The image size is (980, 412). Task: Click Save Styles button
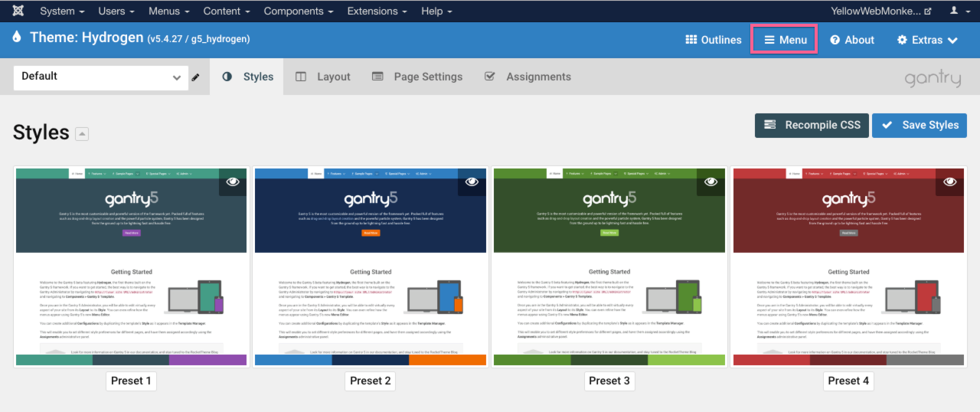point(920,126)
